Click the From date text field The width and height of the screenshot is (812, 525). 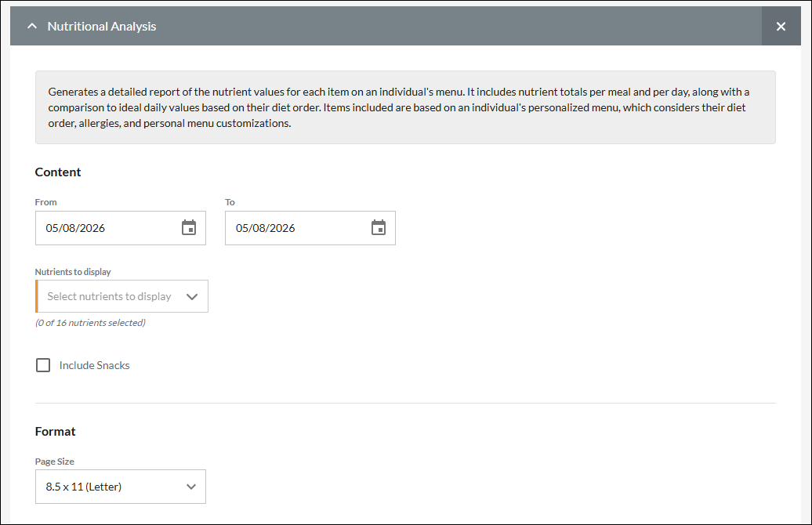(x=120, y=228)
